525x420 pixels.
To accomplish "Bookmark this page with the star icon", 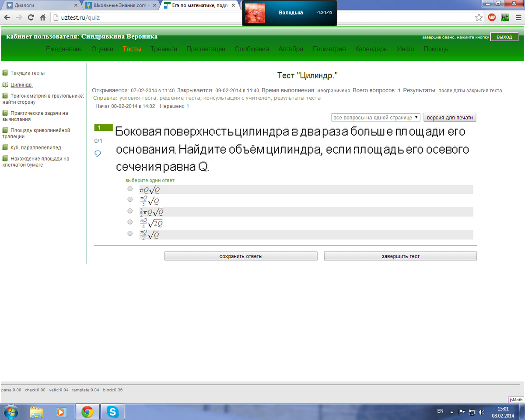I will coord(479,18).
